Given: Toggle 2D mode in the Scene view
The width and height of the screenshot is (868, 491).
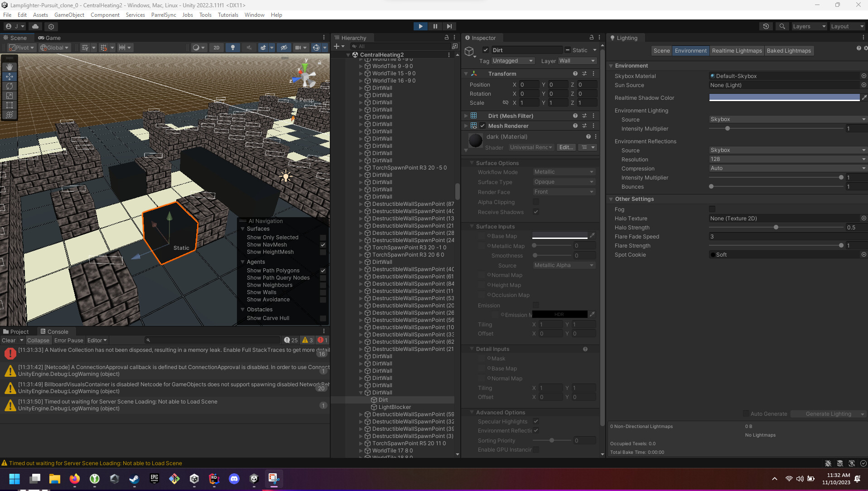Looking at the screenshot, I should click(x=217, y=47).
